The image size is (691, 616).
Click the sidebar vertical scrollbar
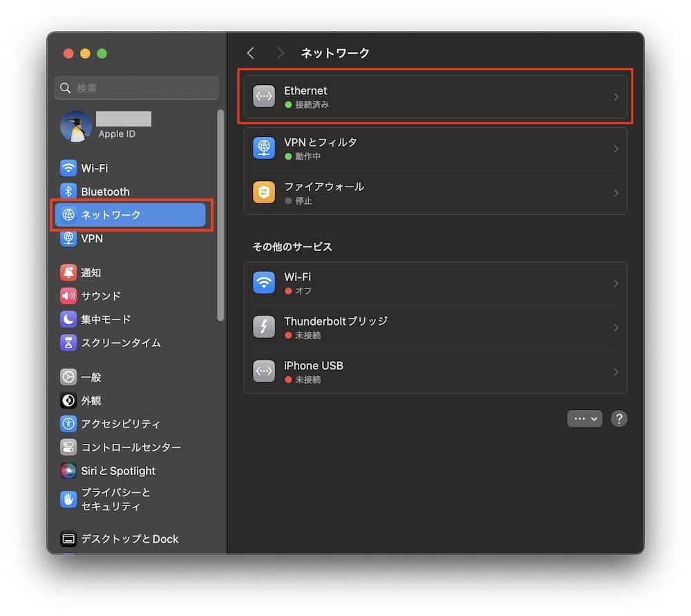(x=220, y=214)
